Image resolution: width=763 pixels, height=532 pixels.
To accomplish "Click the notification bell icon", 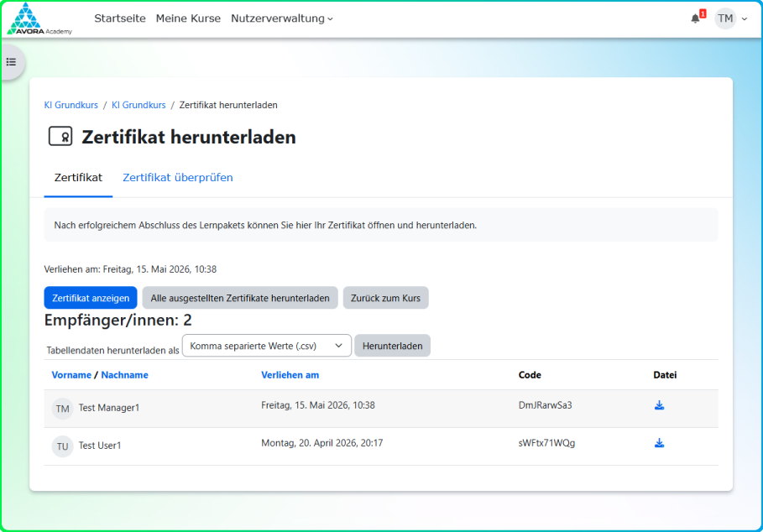I will [x=695, y=18].
